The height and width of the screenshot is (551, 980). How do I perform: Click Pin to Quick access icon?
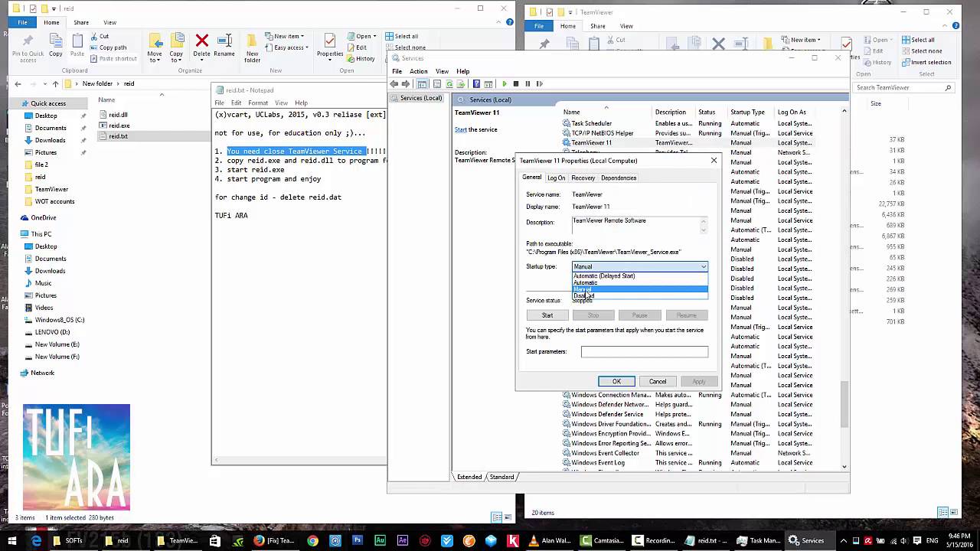point(28,41)
